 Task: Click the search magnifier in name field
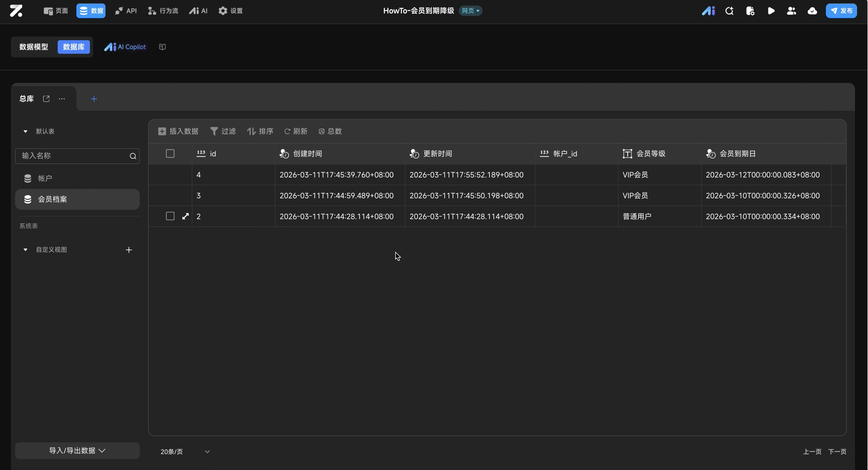pyautogui.click(x=133, y=156)
